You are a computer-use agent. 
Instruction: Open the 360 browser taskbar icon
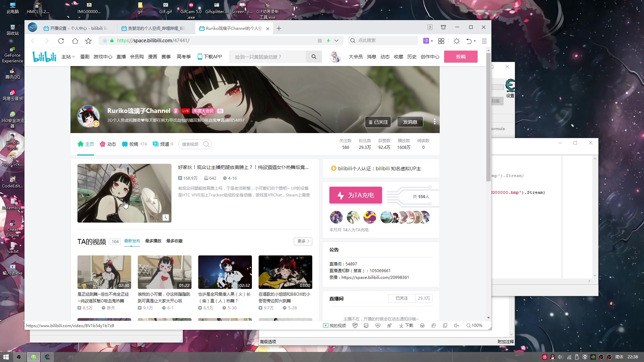[33, 357]
